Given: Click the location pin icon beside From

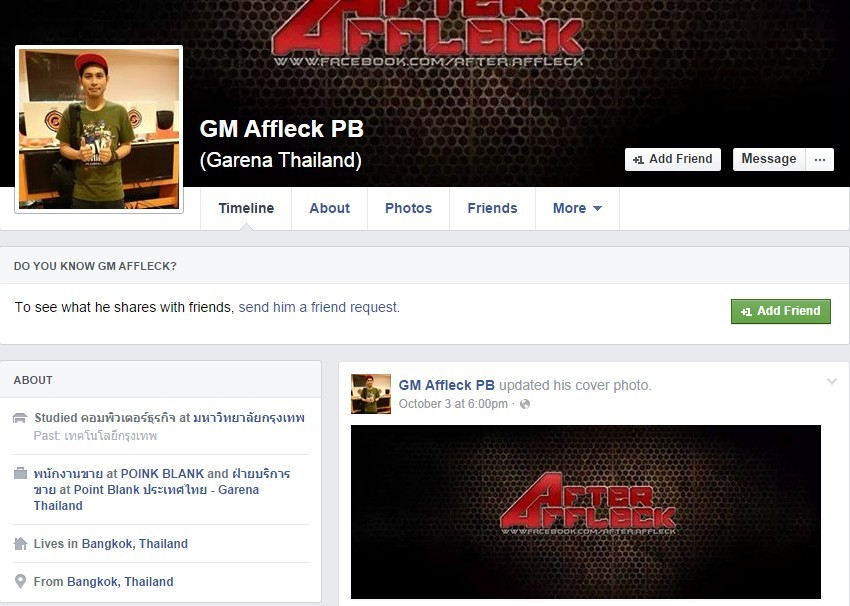Looking at the screenshot, I should [20, 582].
